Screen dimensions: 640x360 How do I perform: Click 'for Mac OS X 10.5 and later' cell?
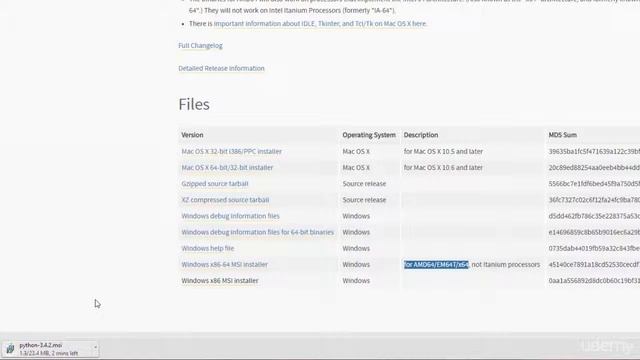[x=443, y=151]
